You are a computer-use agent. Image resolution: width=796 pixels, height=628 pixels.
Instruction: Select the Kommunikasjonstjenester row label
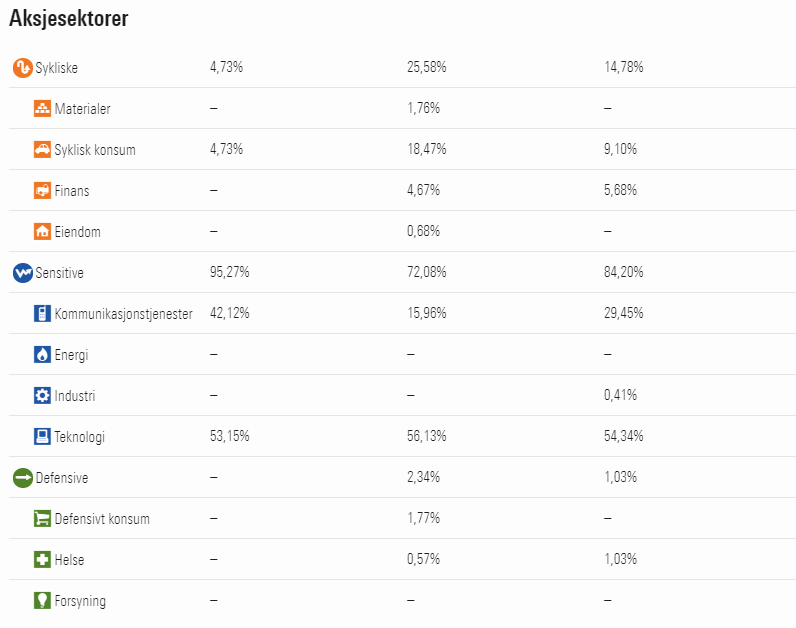[x=123, y=314]
